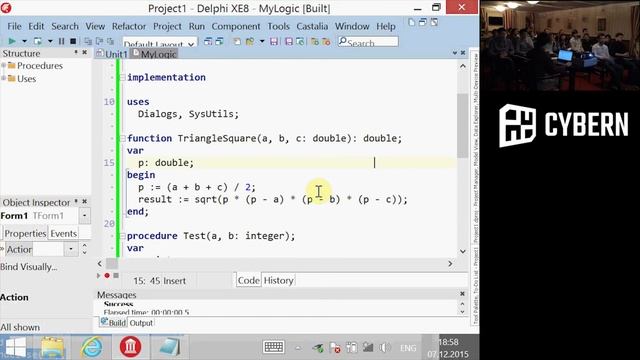Open the Default Layout combo box
Screen dimensions: 640x360
pyautogui.click(x=160, y=42)
